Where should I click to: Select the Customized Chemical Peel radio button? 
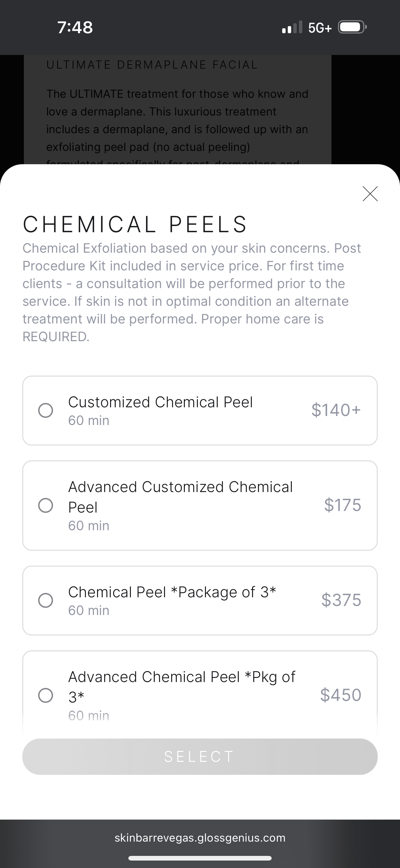(x=46, y=410)
